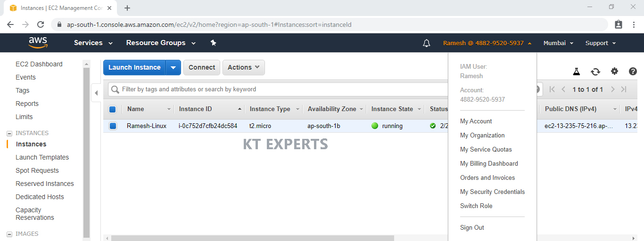The width and height of the screenshot is (644, 241).
Task: Open the Support menu
Action: (601, 43)
